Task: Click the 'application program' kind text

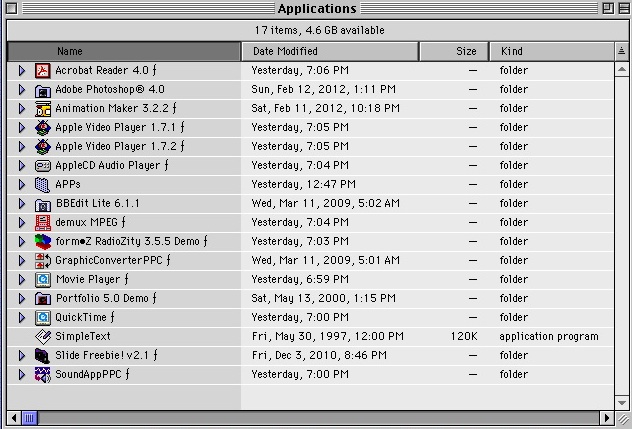Action: [x=549, y=337]
